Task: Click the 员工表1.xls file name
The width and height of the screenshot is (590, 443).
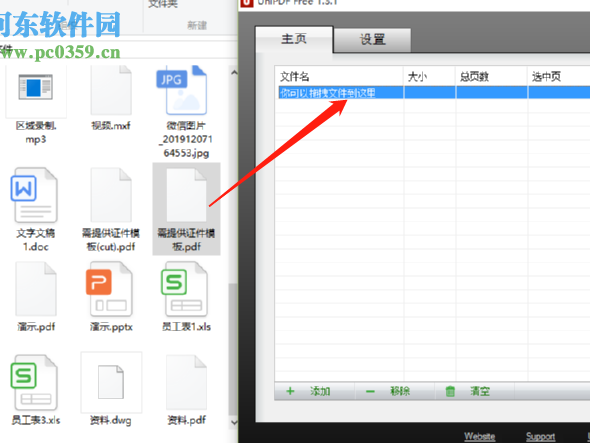Action: click(186, 327)
